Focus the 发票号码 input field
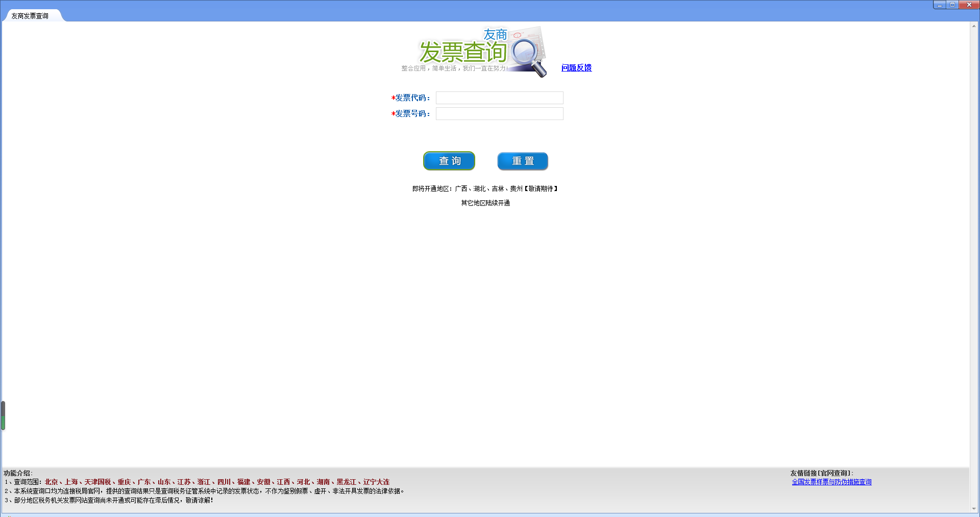This screenshot has width=980, height=517. click(x=499, y=114)
